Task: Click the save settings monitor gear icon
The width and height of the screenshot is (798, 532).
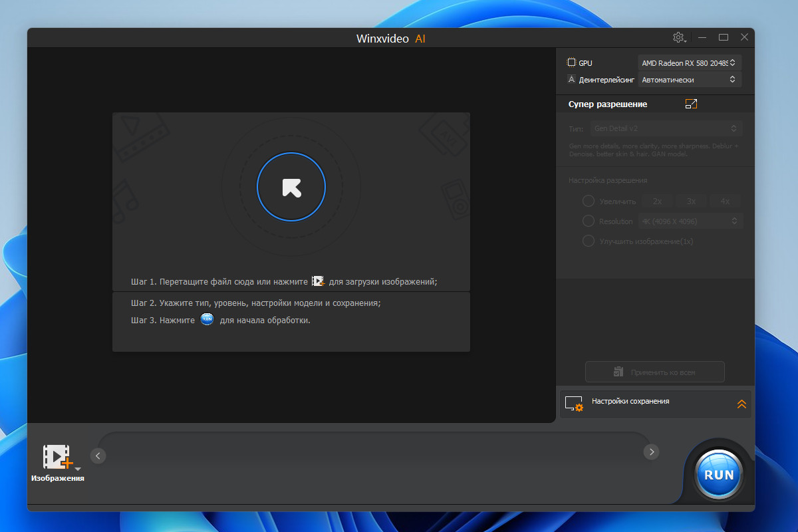Action: 574,404
